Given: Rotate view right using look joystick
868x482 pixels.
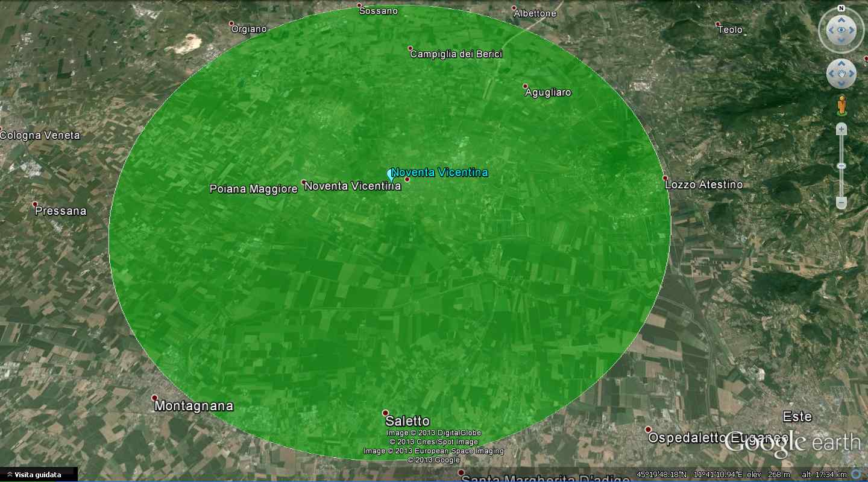Looking at the screenshot, I should [x=852, y=30].
